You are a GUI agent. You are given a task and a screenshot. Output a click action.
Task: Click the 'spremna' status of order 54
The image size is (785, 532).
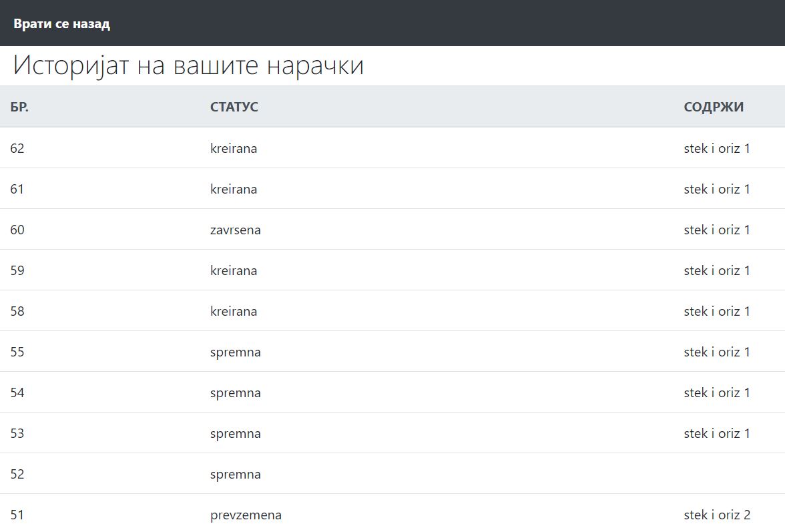[x=235, y=392]
